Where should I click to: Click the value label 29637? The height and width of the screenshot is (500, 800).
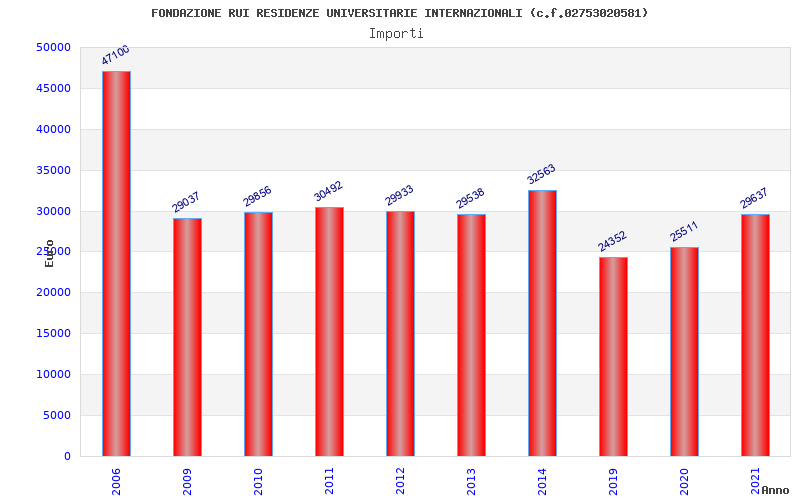(x=754, y=198)
